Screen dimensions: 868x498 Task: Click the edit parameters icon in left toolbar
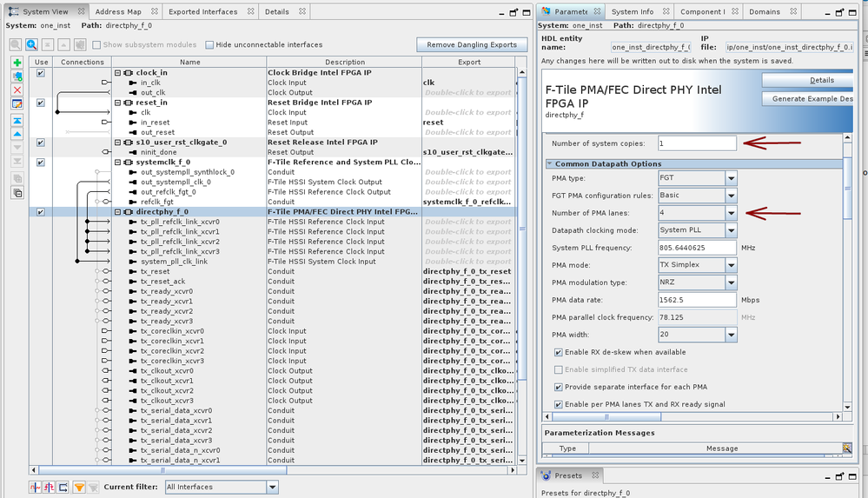coord(17,104)
